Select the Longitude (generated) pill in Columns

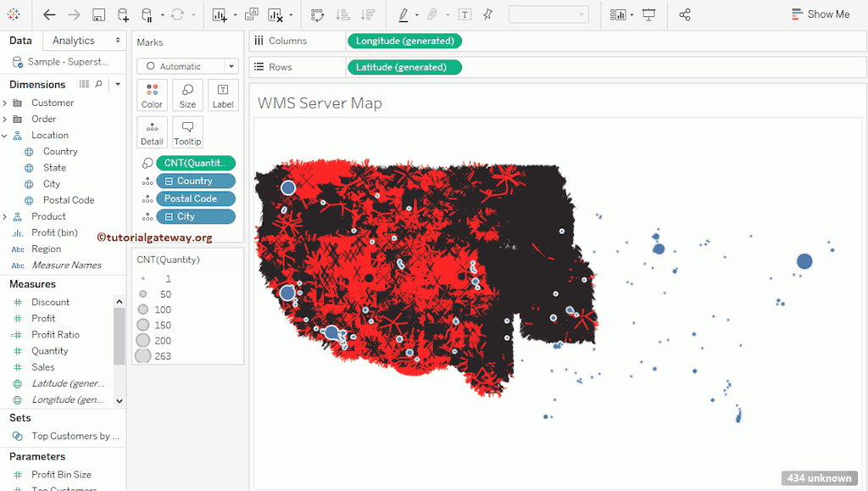click(x=404, y=40)
